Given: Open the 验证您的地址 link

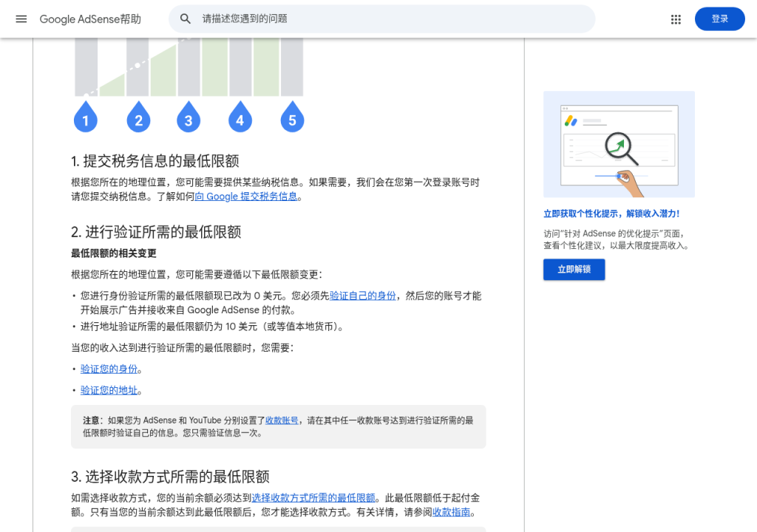Looking at the screenshot, I should coord(109,390).
